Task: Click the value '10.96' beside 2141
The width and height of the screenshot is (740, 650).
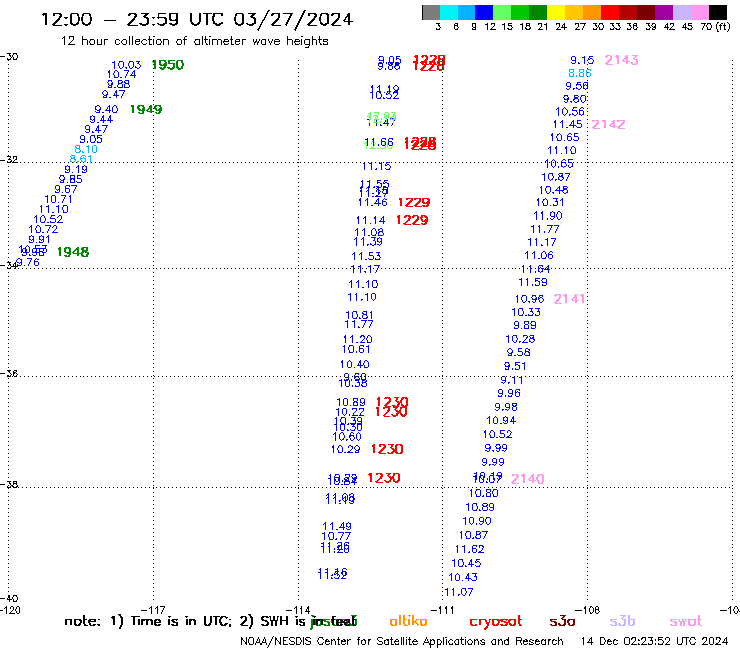Action: point(529,298)
